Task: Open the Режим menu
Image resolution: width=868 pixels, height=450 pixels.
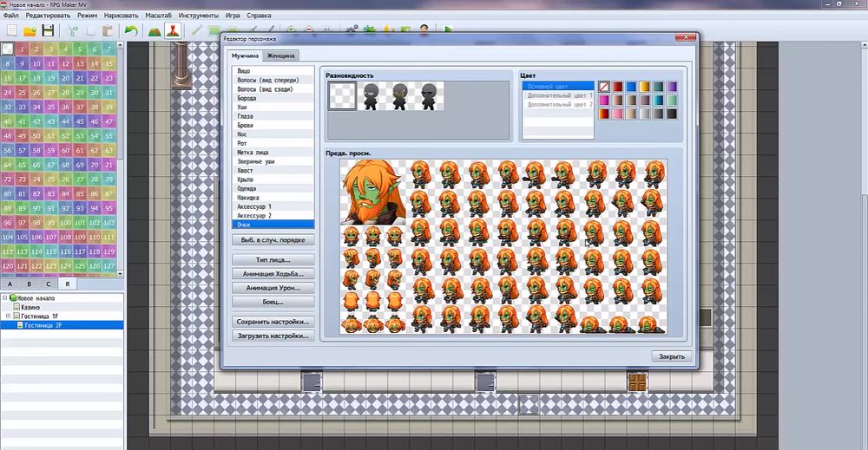Action: click(x=88, y=16)
